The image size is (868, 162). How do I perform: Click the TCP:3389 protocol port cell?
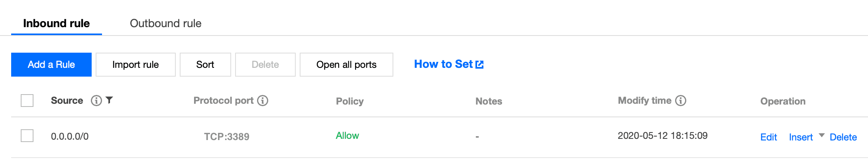(x=227, y=136)
